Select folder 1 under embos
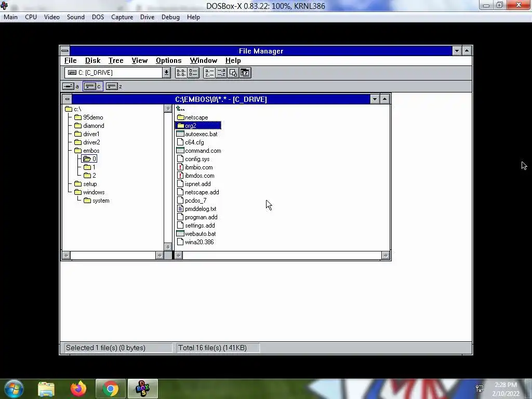 point(89,167)
